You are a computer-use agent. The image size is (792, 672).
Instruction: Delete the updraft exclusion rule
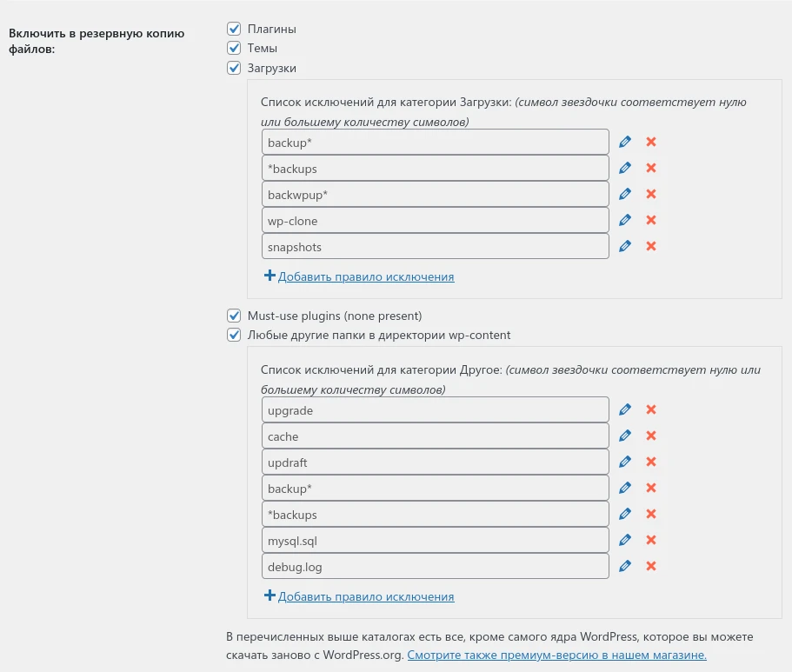(x=650, y=462)
